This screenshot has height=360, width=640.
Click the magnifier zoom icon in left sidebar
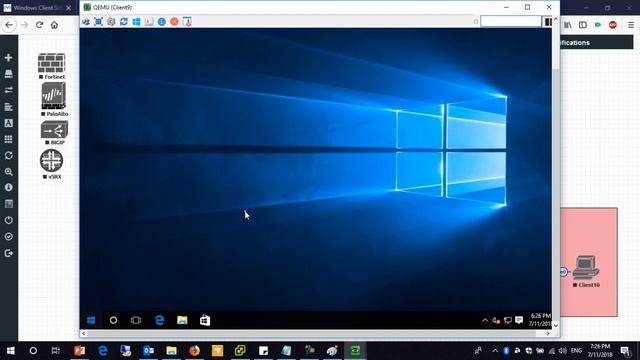pyautogui.click(x=9, y=172)
